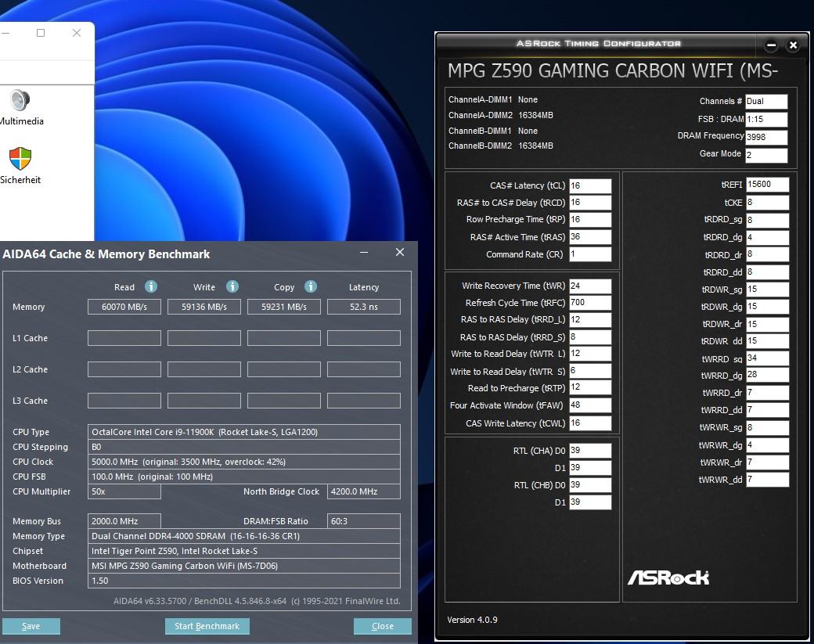Click the Gear Mode field
The image size is (814, 644).
coord(766,155)
